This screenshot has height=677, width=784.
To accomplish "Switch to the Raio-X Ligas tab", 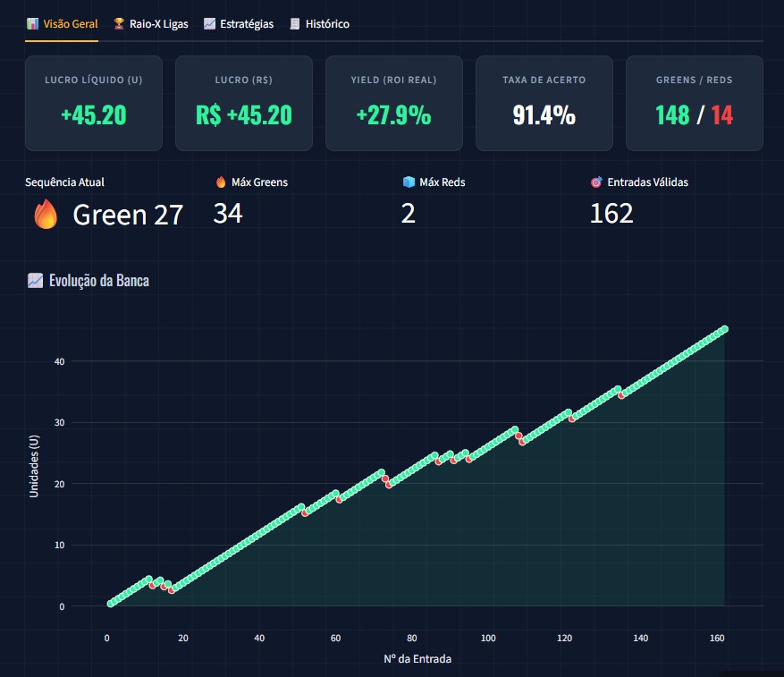I will point(151,24).
